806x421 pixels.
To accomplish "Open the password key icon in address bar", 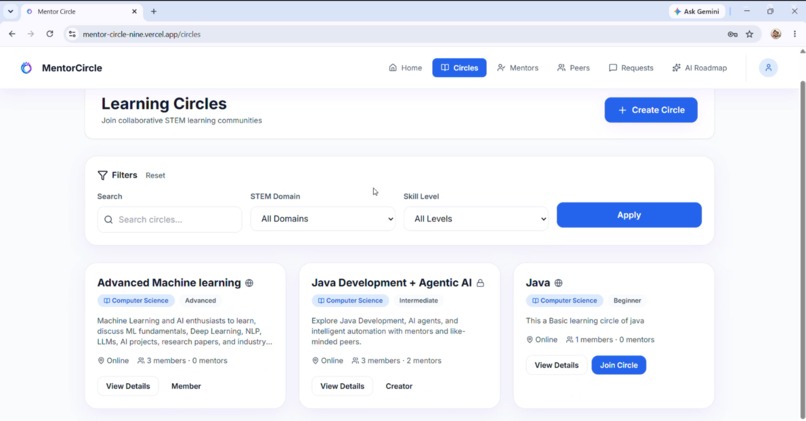I will [x=732, y=34].
